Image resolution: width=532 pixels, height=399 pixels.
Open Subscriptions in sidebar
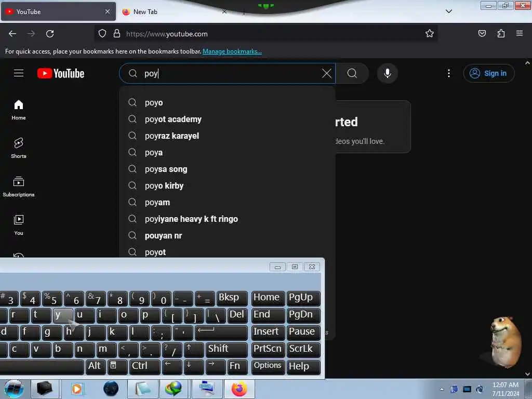pyautogui.click(x=19, y=187)
